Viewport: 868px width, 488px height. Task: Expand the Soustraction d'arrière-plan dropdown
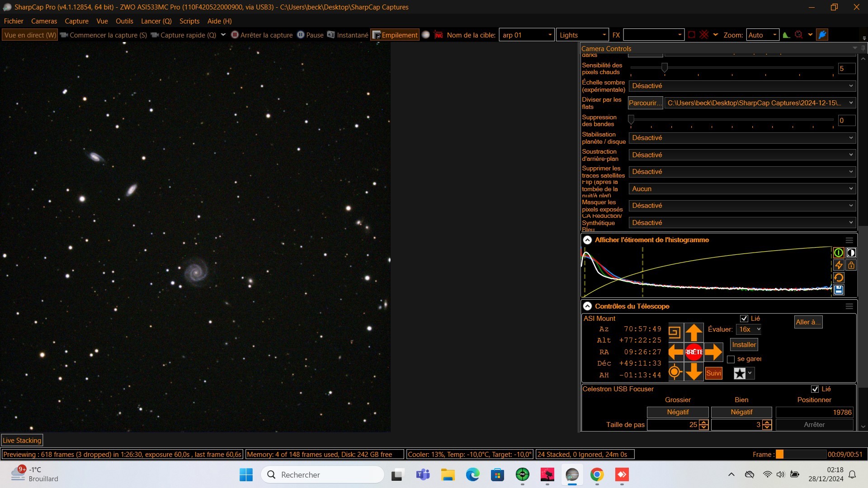click(742, 155)
